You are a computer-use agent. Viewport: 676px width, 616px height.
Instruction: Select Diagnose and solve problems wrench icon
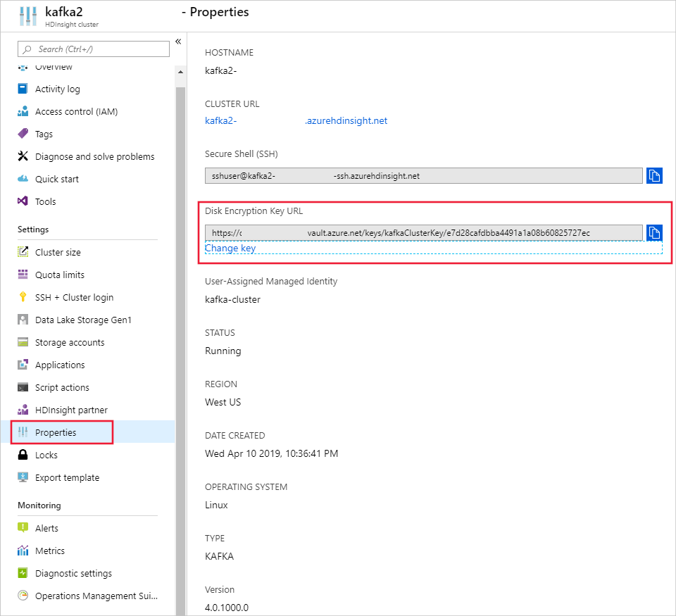23,157
